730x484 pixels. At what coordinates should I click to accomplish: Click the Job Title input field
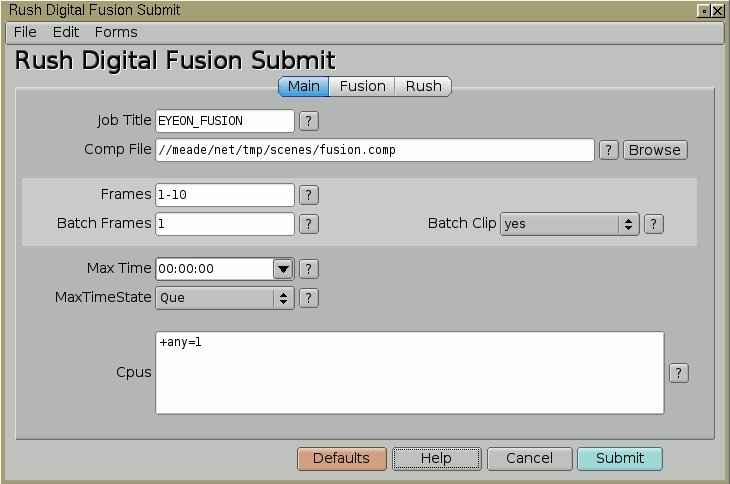[225, 121]
